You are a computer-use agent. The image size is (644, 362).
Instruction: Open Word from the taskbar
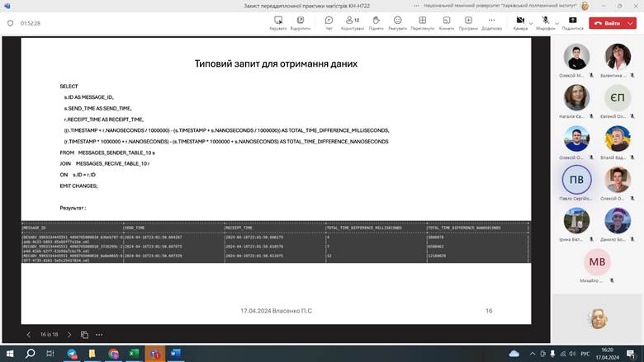tap(175, 354)
